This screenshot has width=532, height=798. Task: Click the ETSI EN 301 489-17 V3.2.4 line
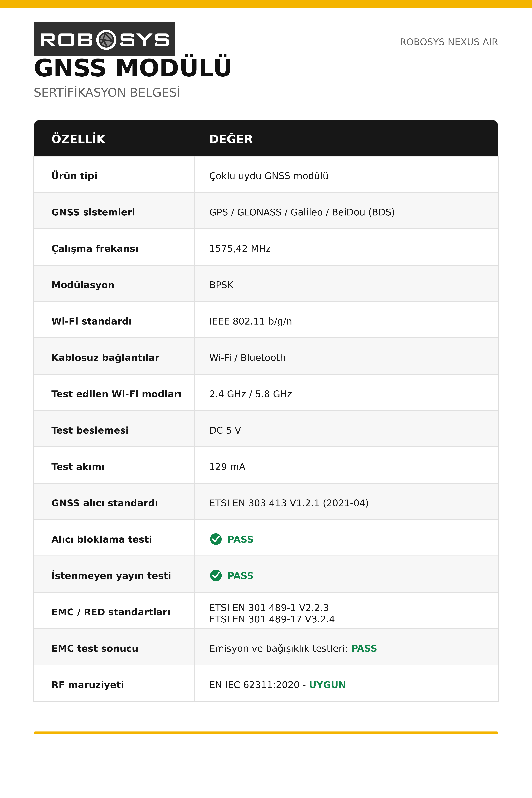272,619
